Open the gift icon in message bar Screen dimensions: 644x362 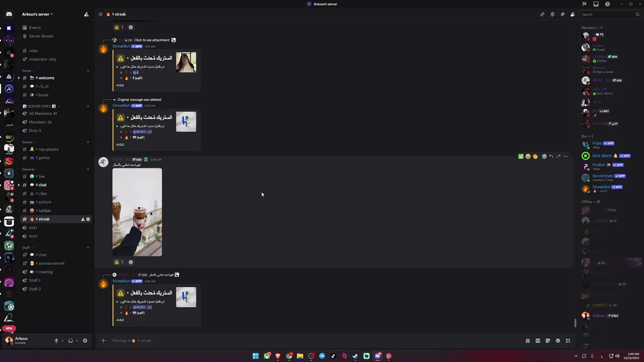point(527,340)
